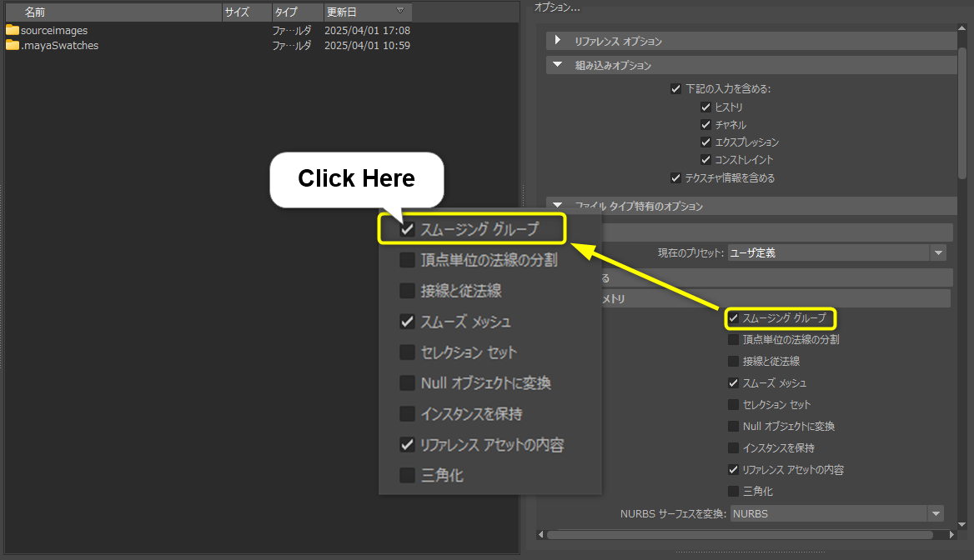
Task: Click the options panel scrollbar down arrow
Action: coord(962,525)
